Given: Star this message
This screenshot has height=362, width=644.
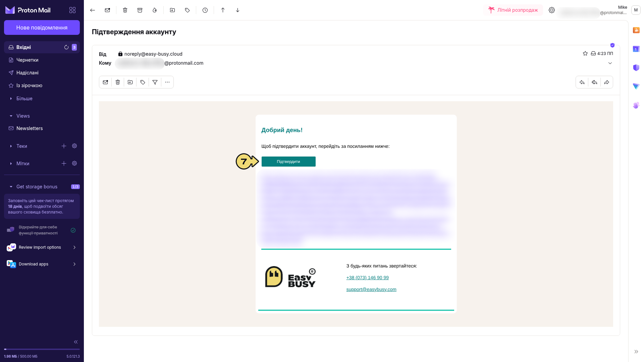Looking at the screenshot, I should pyautogui.click(x=585, y=53).
